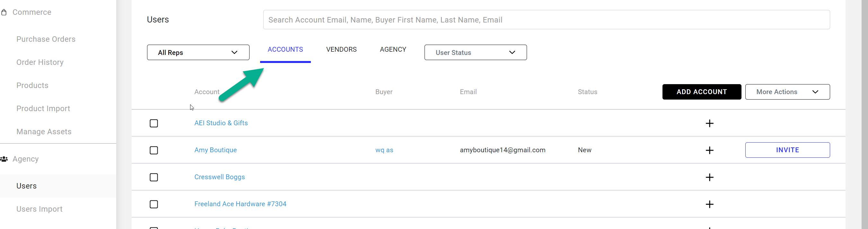Click the plus icon for Freeland Ace Hardware
The height and width of the screenshot is (229, 868).
[709, 204]
